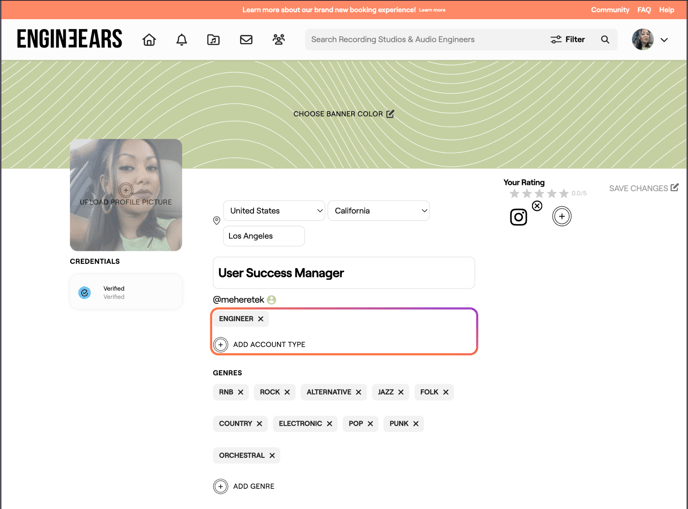Open the linked Instagram icon

518,217
